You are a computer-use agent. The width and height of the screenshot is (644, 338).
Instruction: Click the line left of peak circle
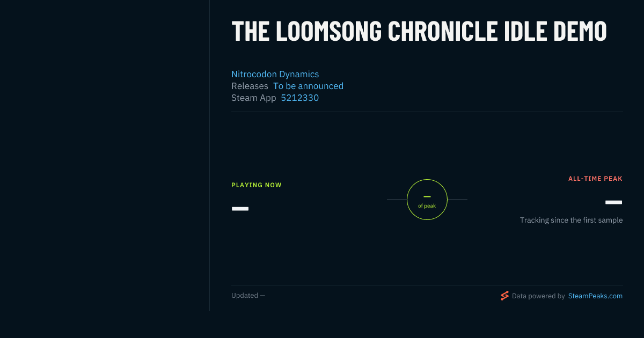397,200
